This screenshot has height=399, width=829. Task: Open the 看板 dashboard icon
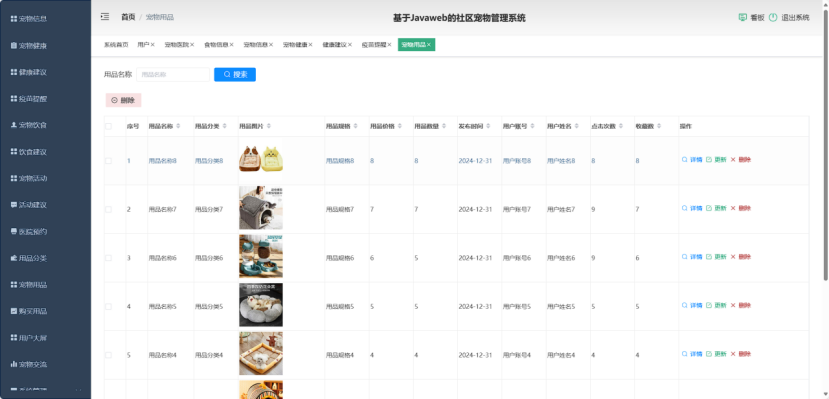point(742,17)
